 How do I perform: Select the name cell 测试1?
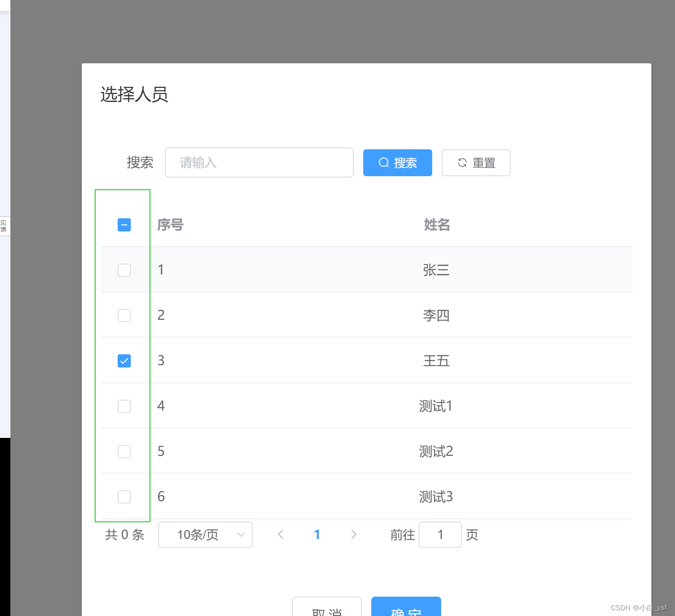pos(436,406)
